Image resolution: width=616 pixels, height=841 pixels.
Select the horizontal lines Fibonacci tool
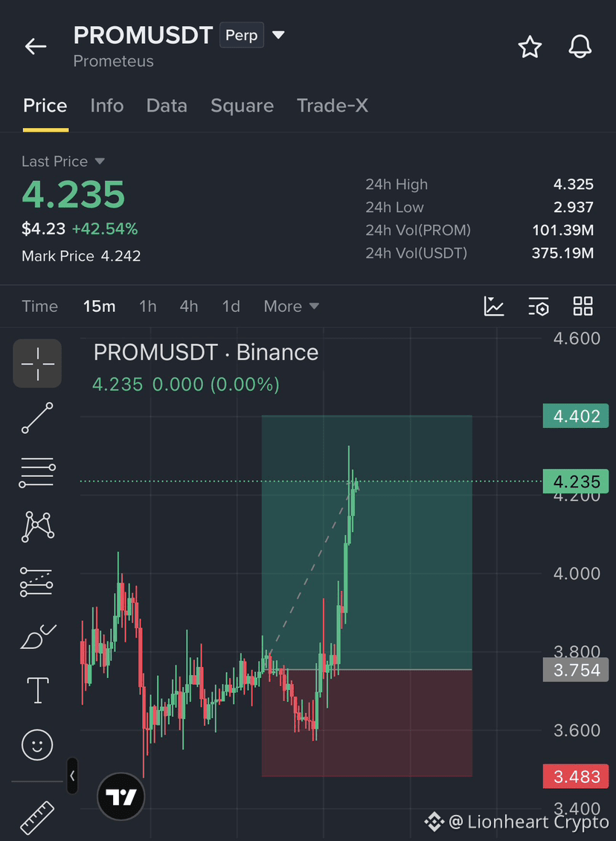tap(37, 473)
